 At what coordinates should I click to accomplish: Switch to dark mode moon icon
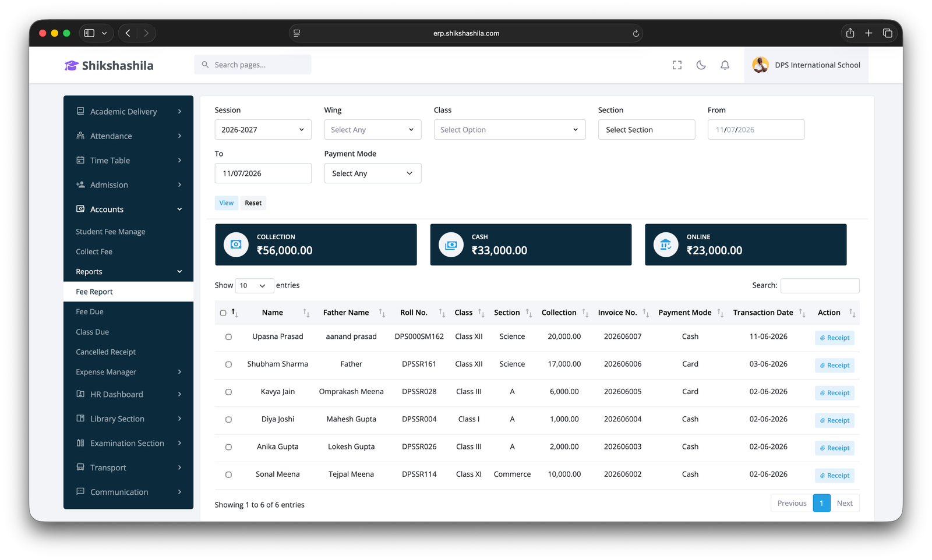701,65
